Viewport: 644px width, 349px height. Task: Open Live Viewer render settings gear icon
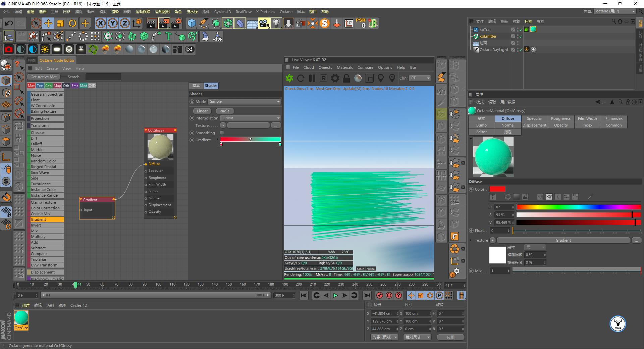pos(334,78)
